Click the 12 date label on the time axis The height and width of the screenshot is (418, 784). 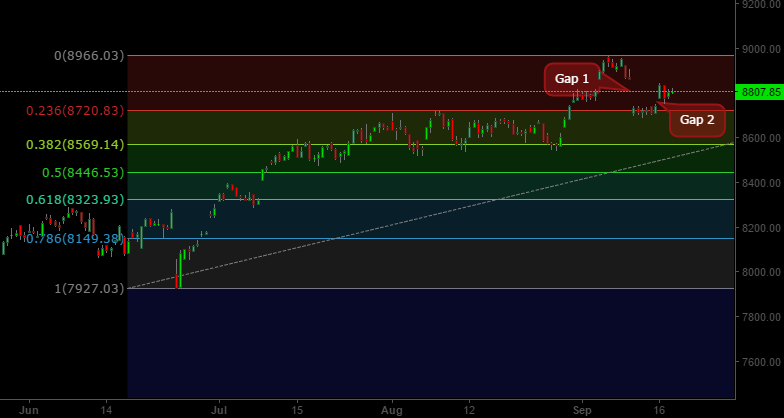pos(470,410)
